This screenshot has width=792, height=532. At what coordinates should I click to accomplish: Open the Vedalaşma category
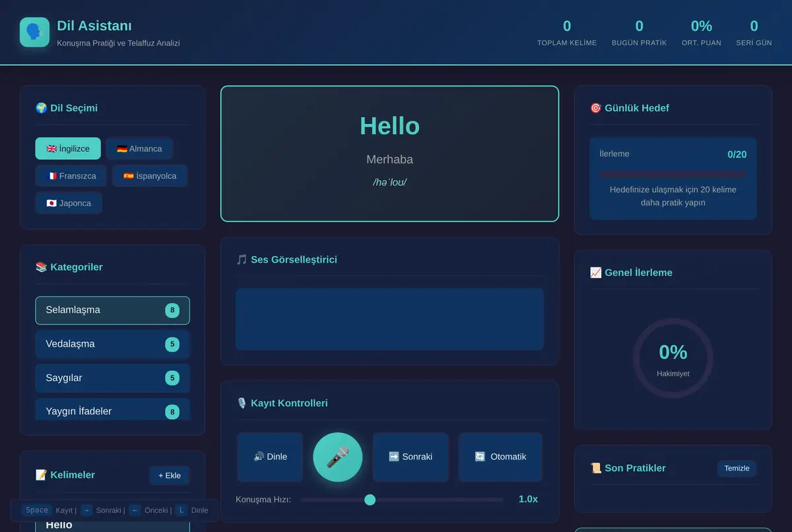[112, 344]
